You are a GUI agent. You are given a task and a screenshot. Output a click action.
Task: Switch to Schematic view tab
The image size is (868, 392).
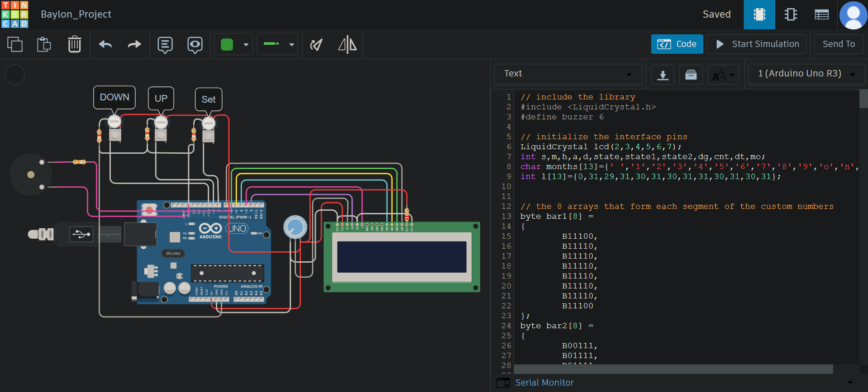(791, 14)
